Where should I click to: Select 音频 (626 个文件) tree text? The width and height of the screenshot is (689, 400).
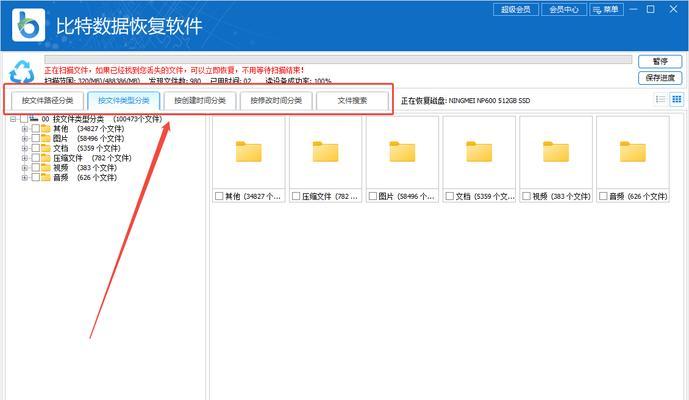(85, 177)
